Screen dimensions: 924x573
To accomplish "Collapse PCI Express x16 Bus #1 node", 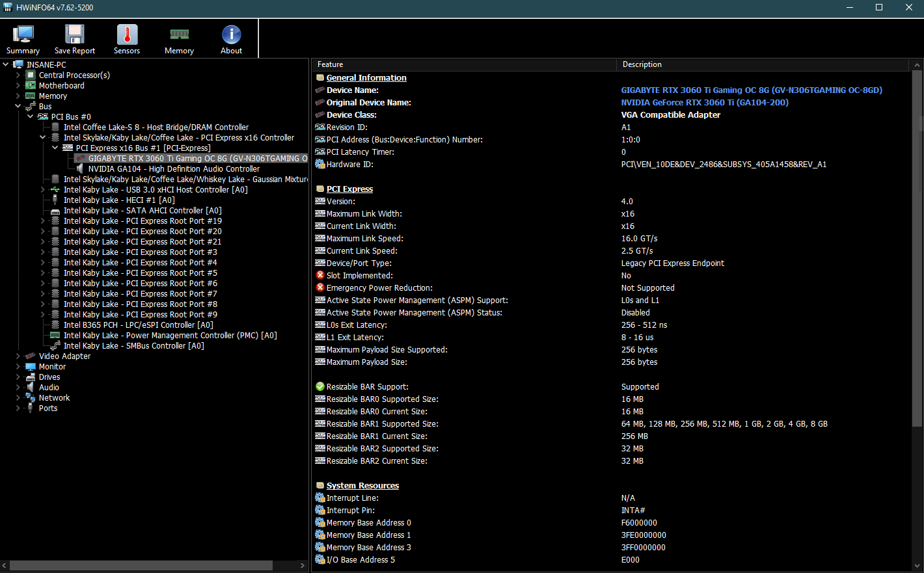I will click(55, 148).
